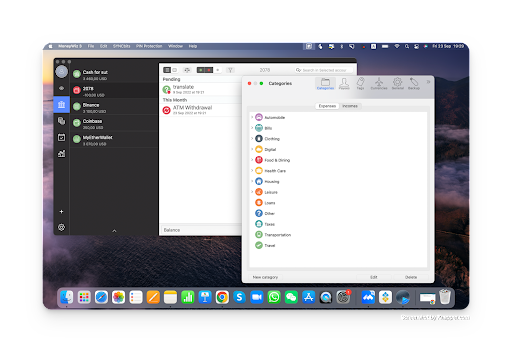
Task: Expand the Food & Dining category
Action: (252, 160)
